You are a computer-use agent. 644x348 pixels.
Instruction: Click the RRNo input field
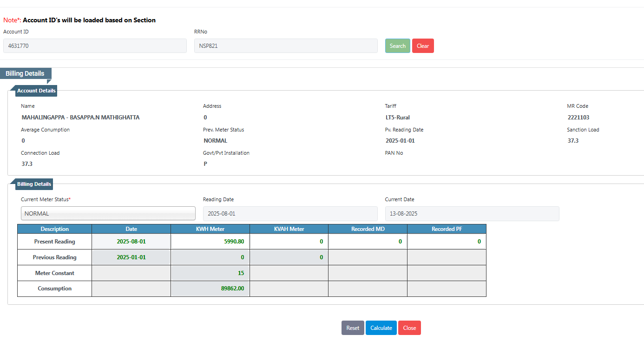pos(286,46)
